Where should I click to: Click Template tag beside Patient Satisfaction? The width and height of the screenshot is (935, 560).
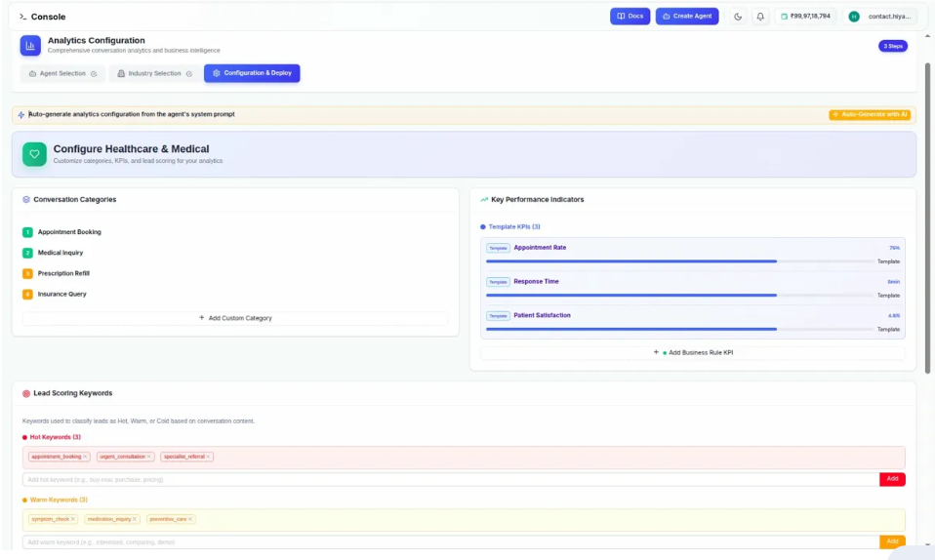click(x=498, y=316)
